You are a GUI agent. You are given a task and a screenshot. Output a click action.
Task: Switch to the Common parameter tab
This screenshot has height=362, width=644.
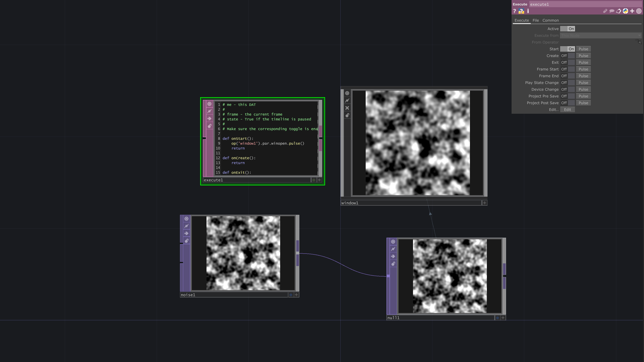tap(550, 20)
